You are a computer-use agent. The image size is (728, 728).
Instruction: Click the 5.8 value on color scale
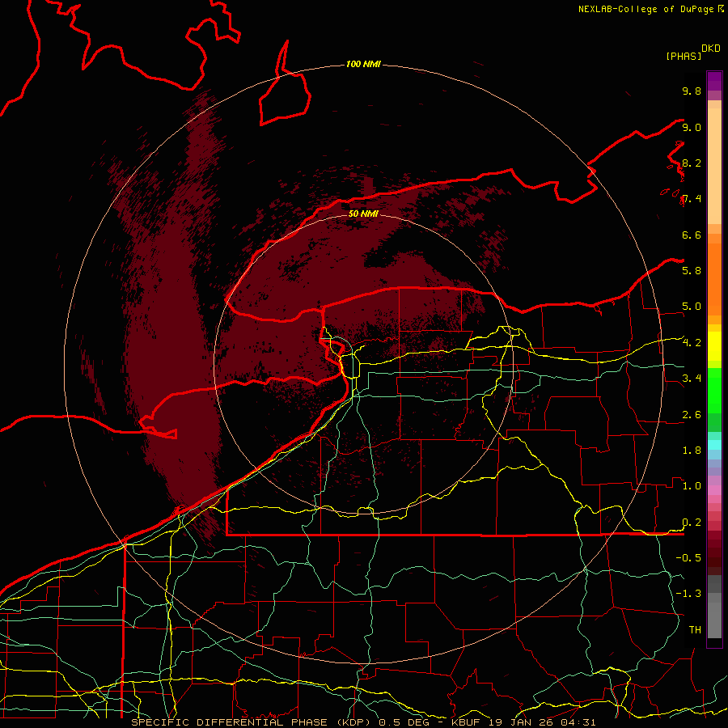692,270
